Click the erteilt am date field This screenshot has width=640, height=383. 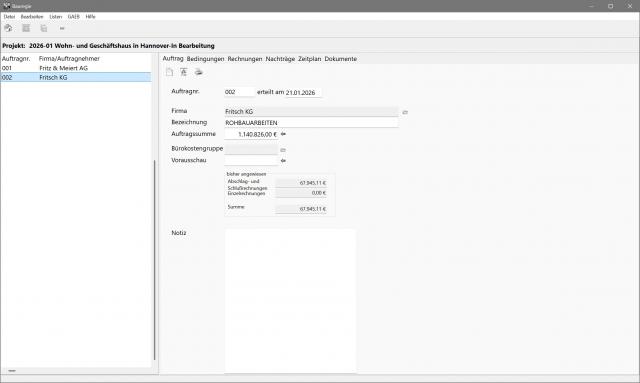[x=303, y=93]
